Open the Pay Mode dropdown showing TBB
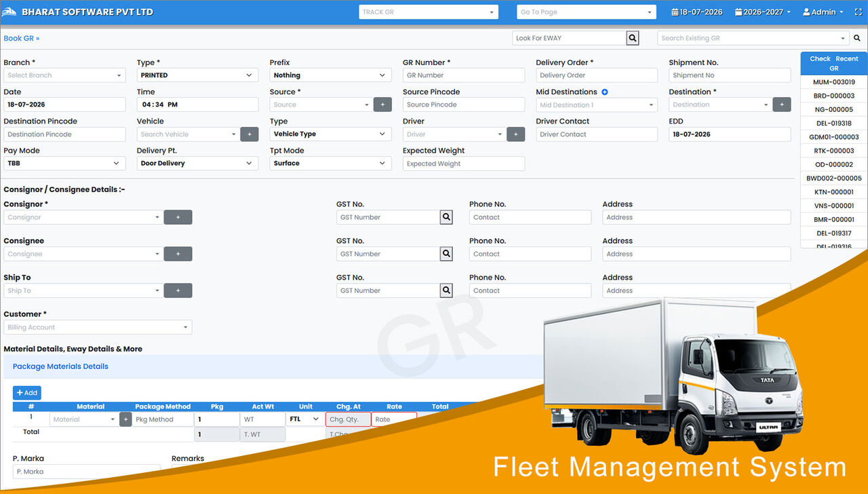The width and height of the screenshot is (868, 494). 64,164
